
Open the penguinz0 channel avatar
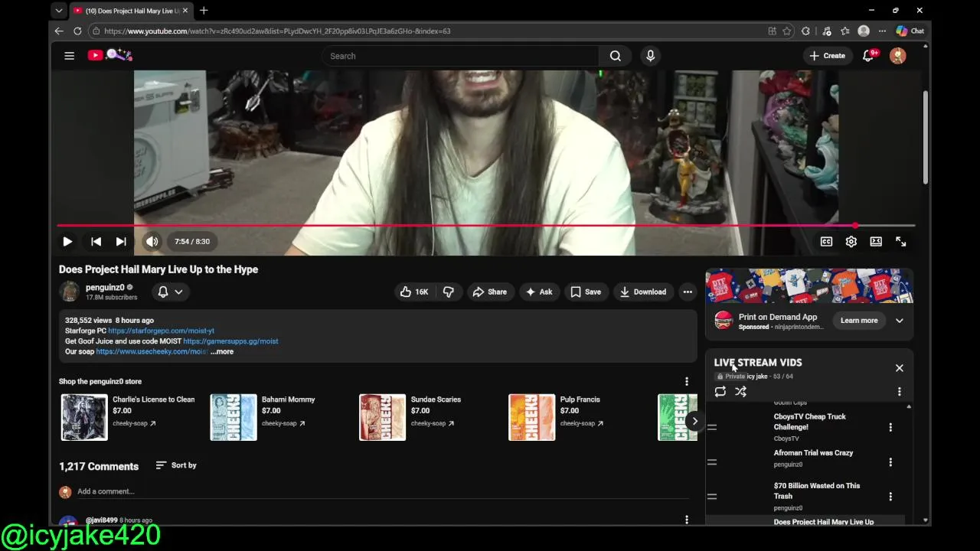70,292
